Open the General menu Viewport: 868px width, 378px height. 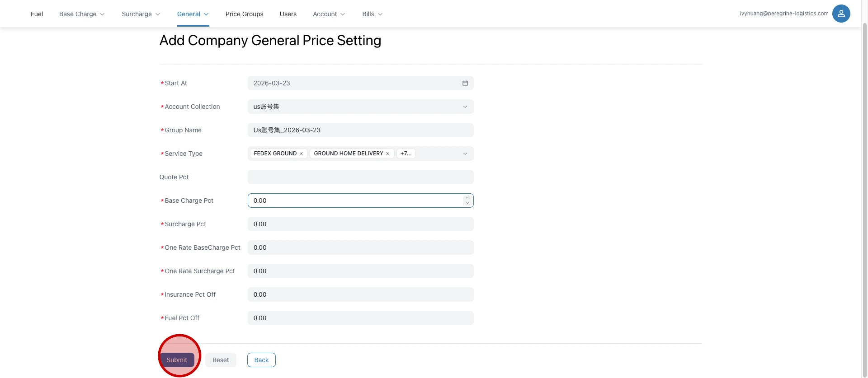click(193, 14)
